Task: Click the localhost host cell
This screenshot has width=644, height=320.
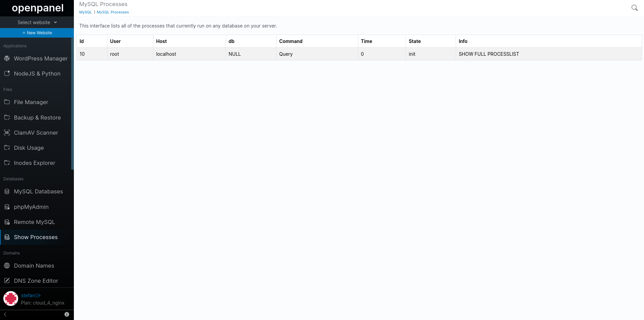Action: [x=189, y=54]
